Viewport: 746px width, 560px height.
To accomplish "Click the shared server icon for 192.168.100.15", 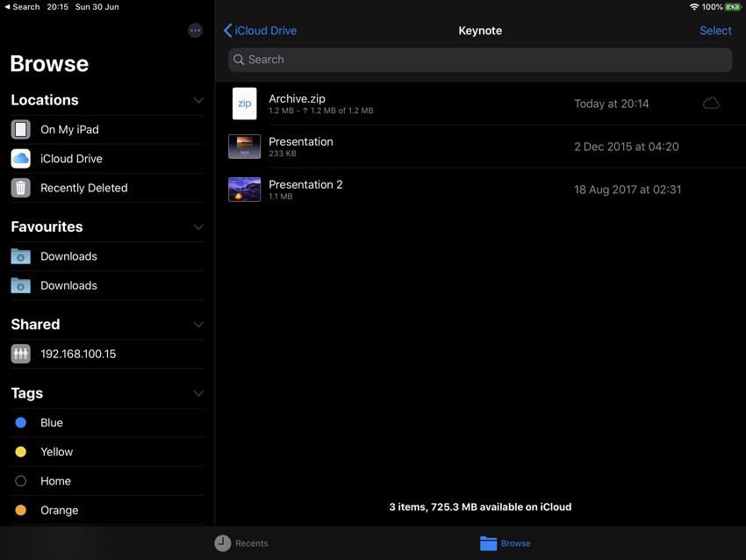I will point(20,354).
